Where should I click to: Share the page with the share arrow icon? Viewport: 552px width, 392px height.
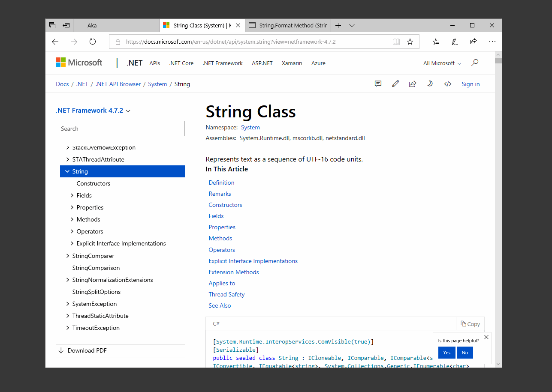point(413,84)
